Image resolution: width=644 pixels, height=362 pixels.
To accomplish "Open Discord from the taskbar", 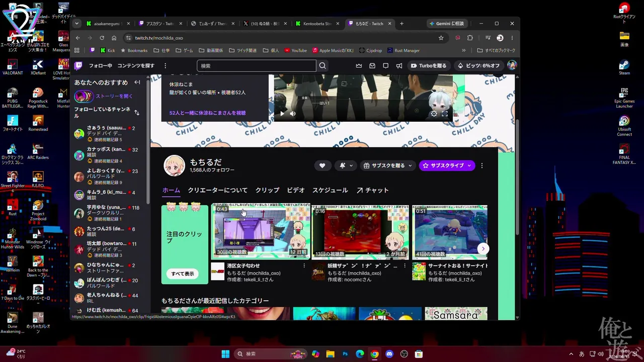I will pos(389,354).
